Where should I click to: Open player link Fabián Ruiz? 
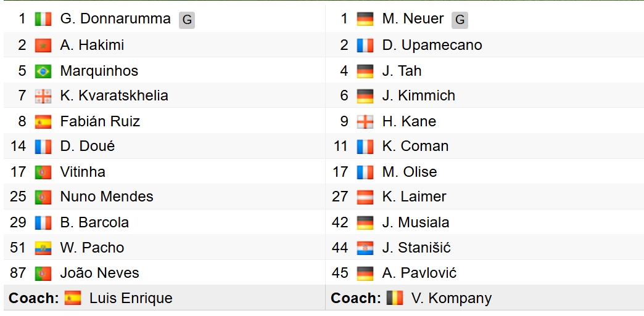pyautogui.click(x=100, y=121)
